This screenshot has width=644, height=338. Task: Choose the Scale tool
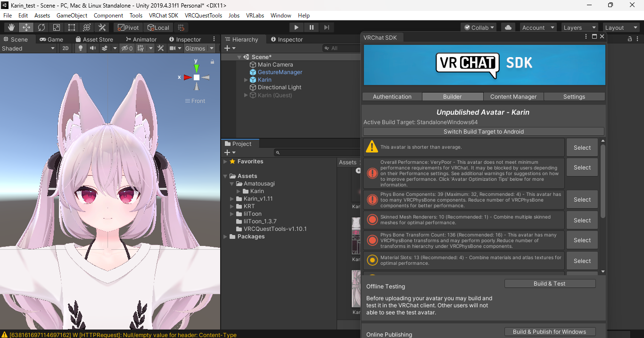click(x=57, y=27)
